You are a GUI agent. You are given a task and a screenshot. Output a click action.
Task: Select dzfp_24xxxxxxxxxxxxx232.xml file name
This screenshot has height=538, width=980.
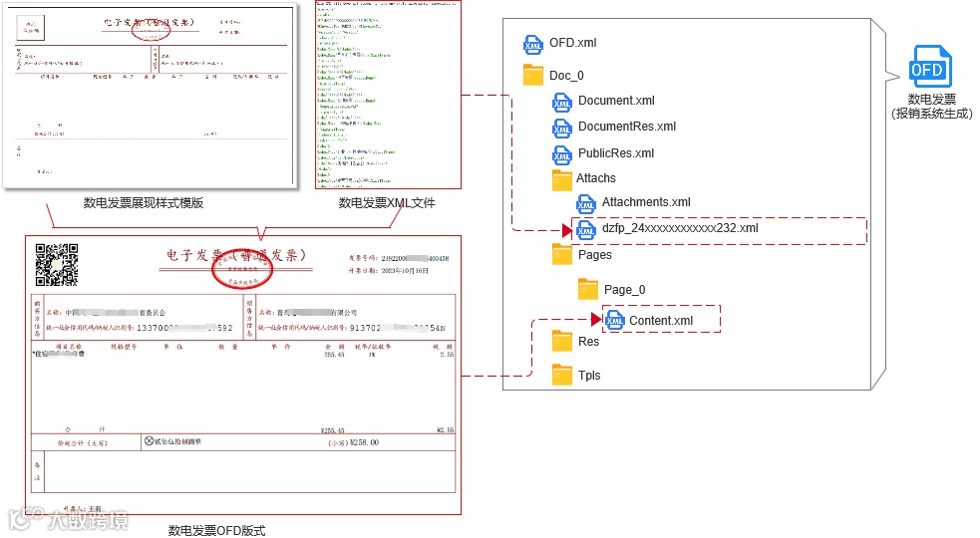pos(680,229)
